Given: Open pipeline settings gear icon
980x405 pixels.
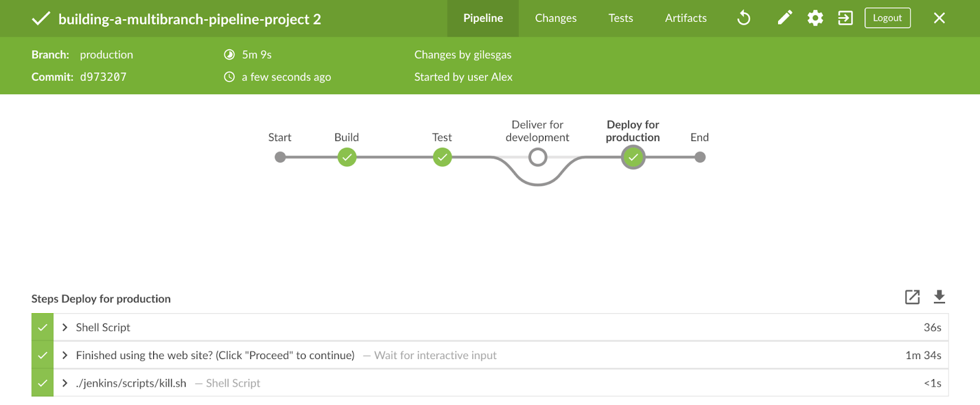Looking at the screenshot, I should coord(815,18).
